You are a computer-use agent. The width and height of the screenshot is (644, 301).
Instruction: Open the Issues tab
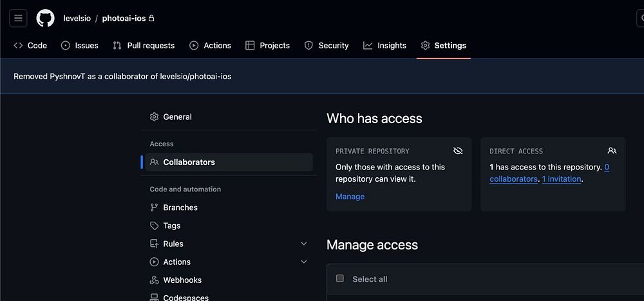80,45
